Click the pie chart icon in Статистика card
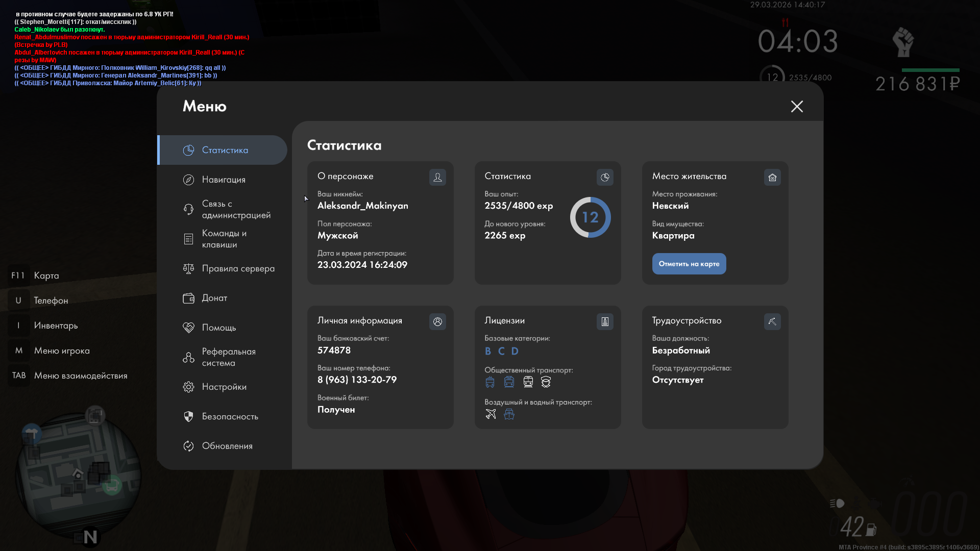Screen dimensions: 980x551 click(x=605, y=177)
